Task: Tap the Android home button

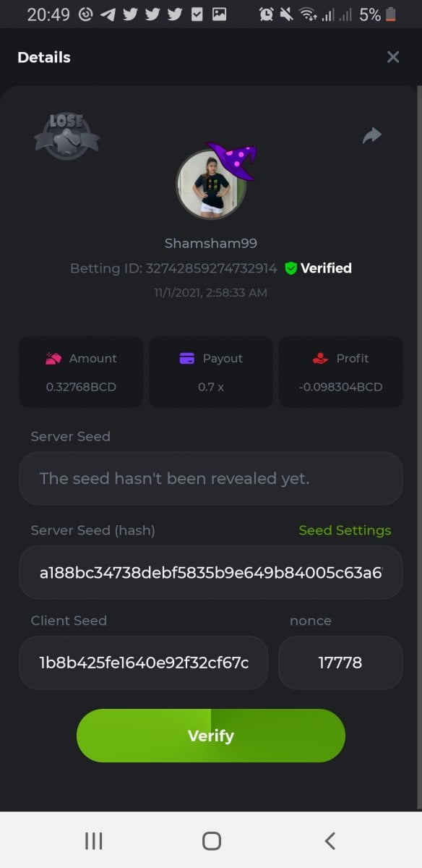Action: (211, 841)
